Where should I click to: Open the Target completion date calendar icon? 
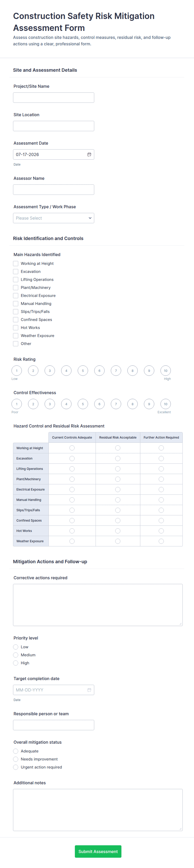[89, 690]
